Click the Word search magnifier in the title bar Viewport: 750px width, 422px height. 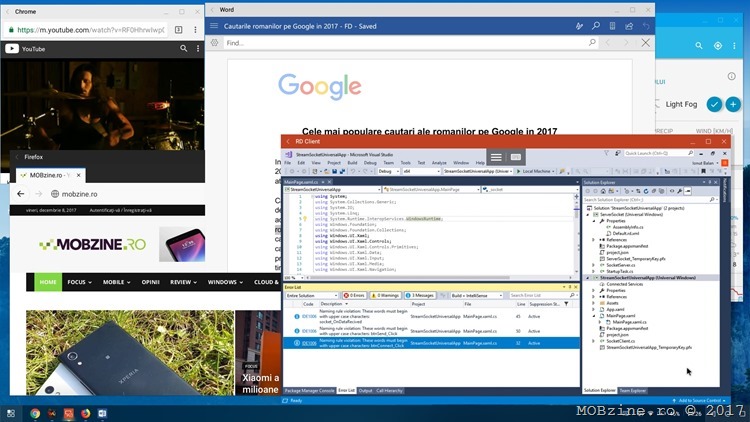(596, 26)
